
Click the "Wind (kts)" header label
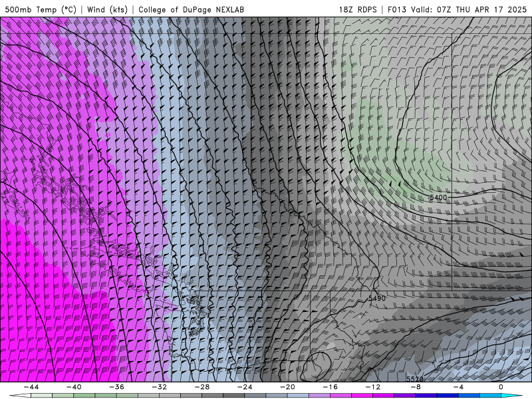107,10
